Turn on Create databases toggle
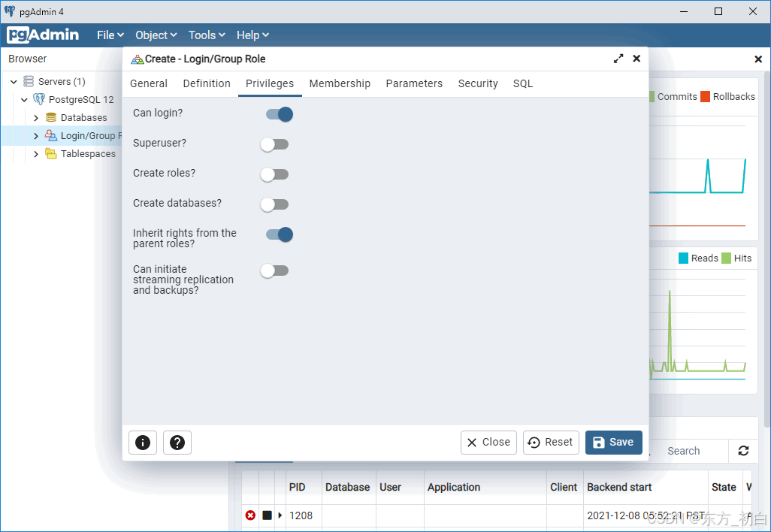 tap(274, 204)
